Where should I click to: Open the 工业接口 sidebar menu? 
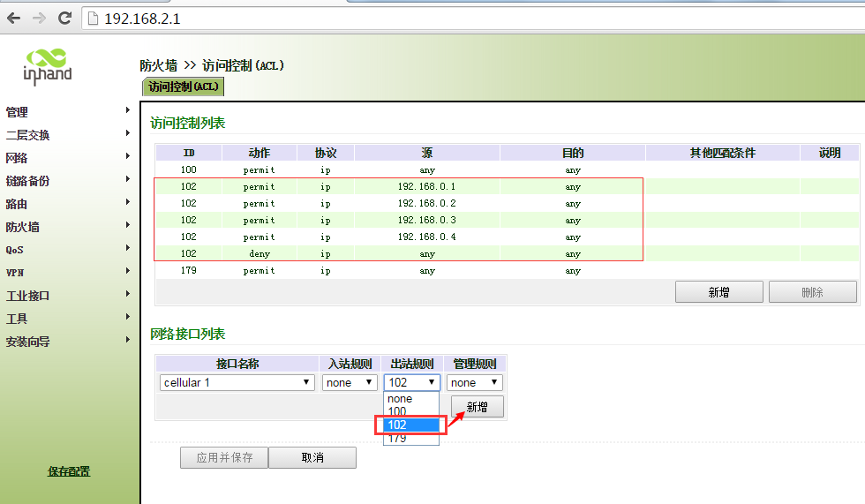click(x=28, y=296)
